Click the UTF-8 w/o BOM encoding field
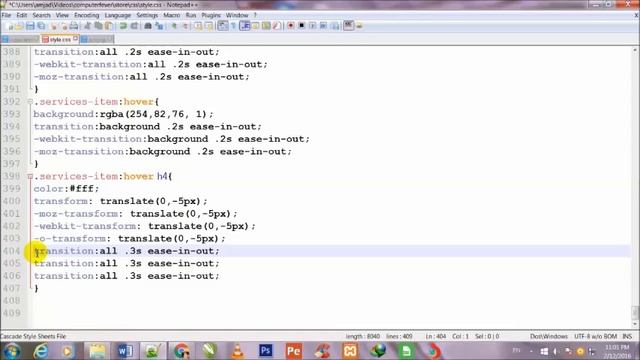The width and height of the screenshot is (640, 360). (596, 336)
